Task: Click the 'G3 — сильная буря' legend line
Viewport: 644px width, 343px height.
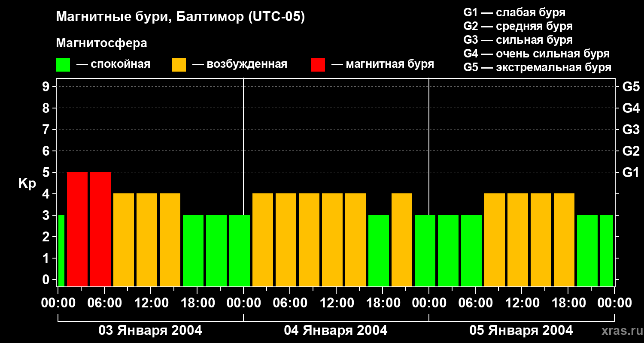Action: pos(518,40)
